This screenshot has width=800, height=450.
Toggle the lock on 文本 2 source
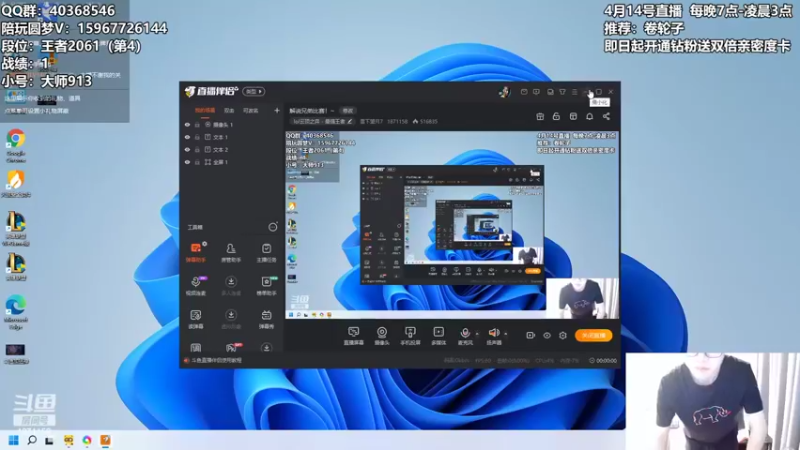[197, 149]
